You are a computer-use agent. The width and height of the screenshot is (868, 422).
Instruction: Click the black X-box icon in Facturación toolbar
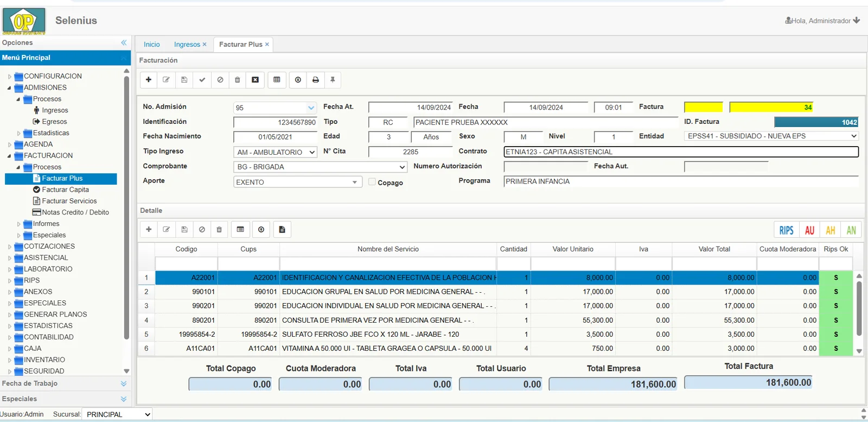point(256,80)
